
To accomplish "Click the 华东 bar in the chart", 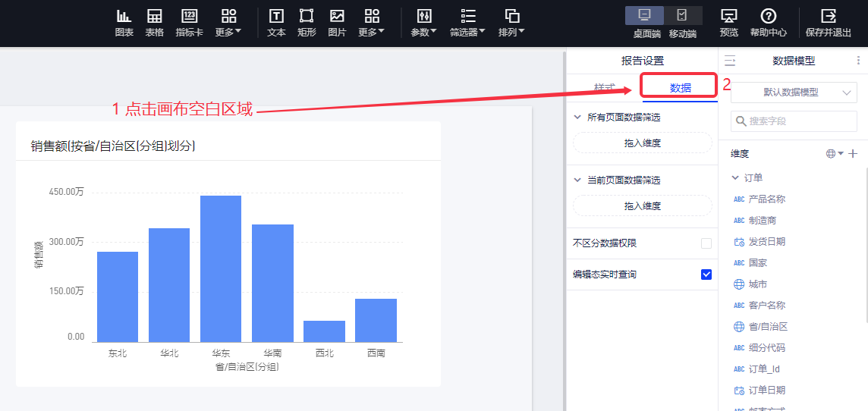I will point(221,268).
